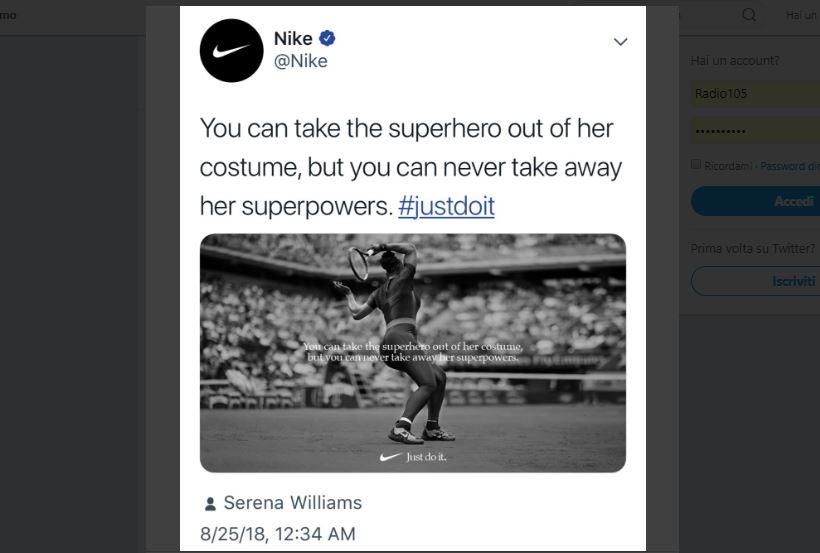The width and height of the screenshot is (820, 553).
Task: Click the Nike swoosh profile avatar
Action: (x=231, y=50)
